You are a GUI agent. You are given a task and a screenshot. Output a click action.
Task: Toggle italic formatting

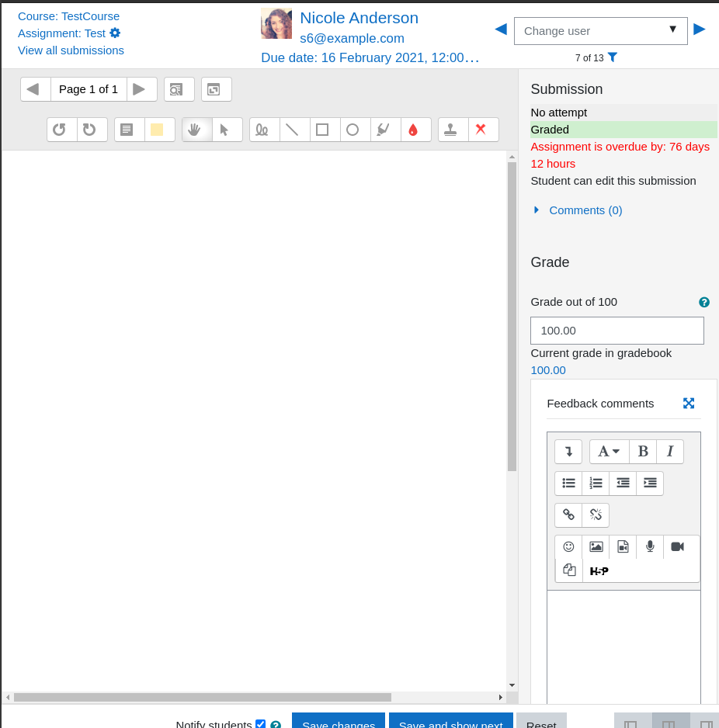tap(670, 451)
